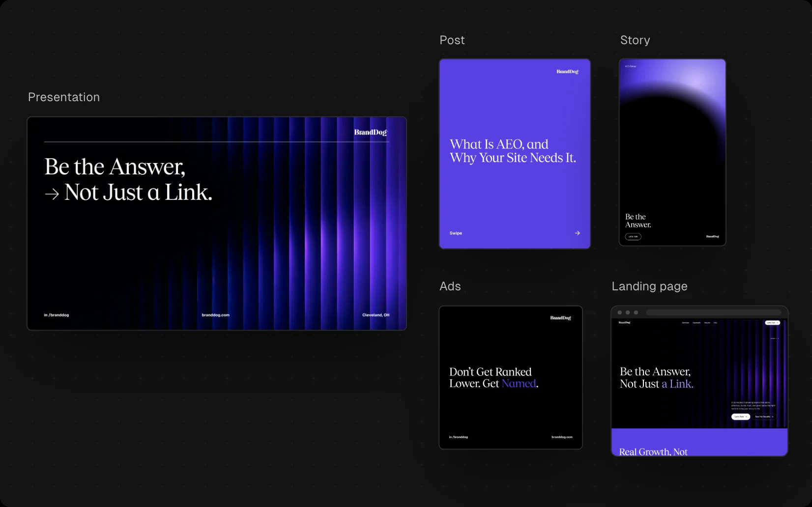Click the 'Cleveland, OH' text on the Presentation slide

point(376,315)
